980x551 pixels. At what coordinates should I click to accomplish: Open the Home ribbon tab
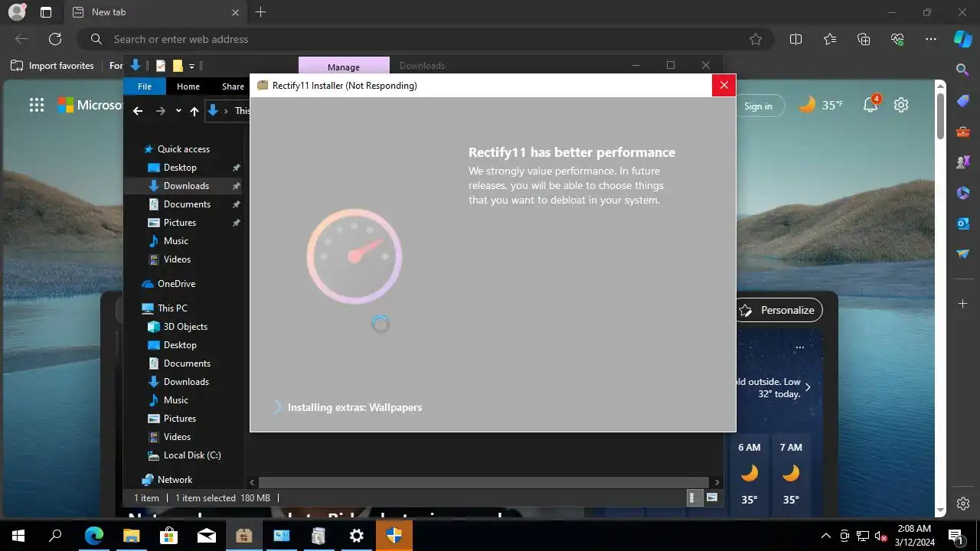pyautogui.click(x=188, y=86)
